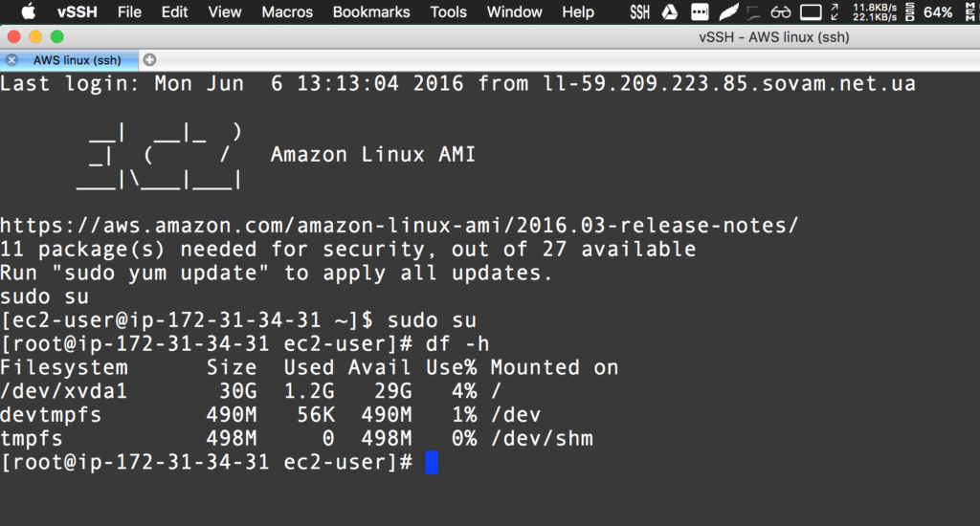
Task: Open the Google Drive menu bar icon
Action: pos(670,12)
